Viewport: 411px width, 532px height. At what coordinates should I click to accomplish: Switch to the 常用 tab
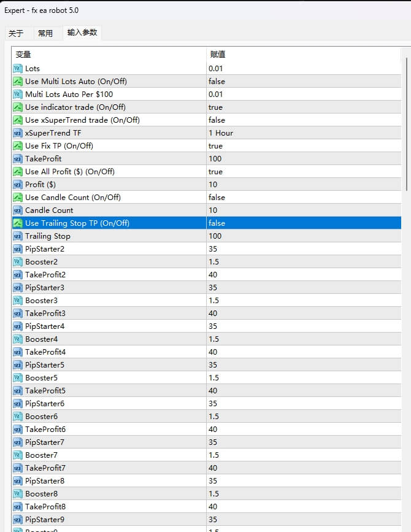(x=45, y=33)
